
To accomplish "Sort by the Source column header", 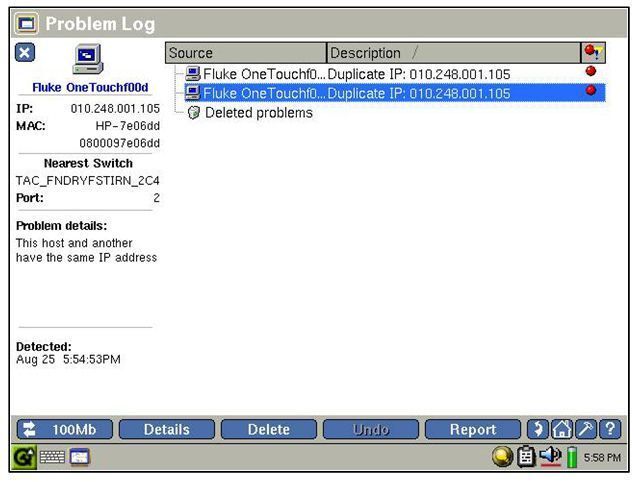I will [x=246, y=53].
